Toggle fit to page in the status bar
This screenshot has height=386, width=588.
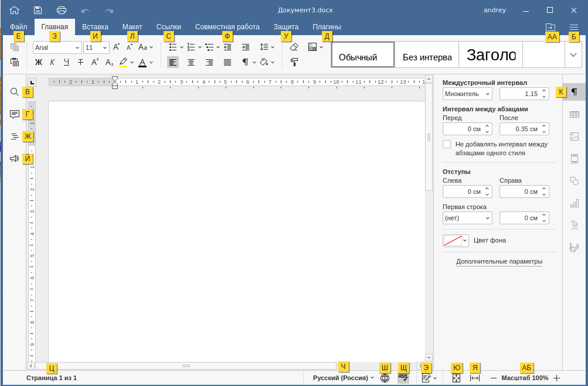tap(456, 378)
